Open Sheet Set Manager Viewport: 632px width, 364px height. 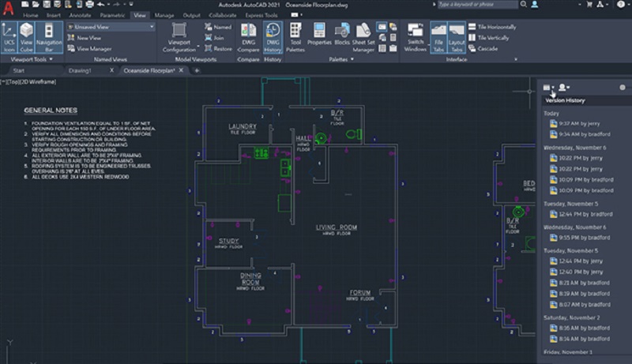click(363, 37)
